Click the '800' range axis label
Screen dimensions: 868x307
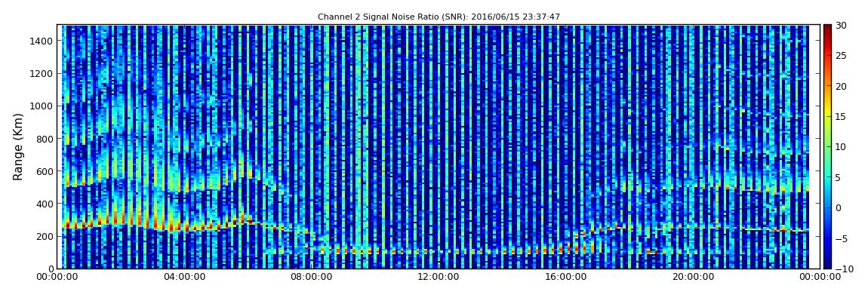click(x=45, y=139)
